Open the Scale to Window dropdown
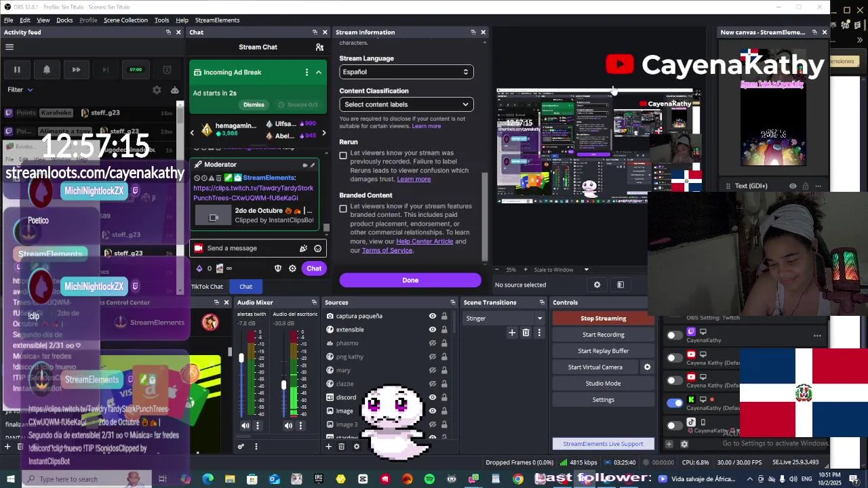Viewport: 868px width, 488px height. 561,270
